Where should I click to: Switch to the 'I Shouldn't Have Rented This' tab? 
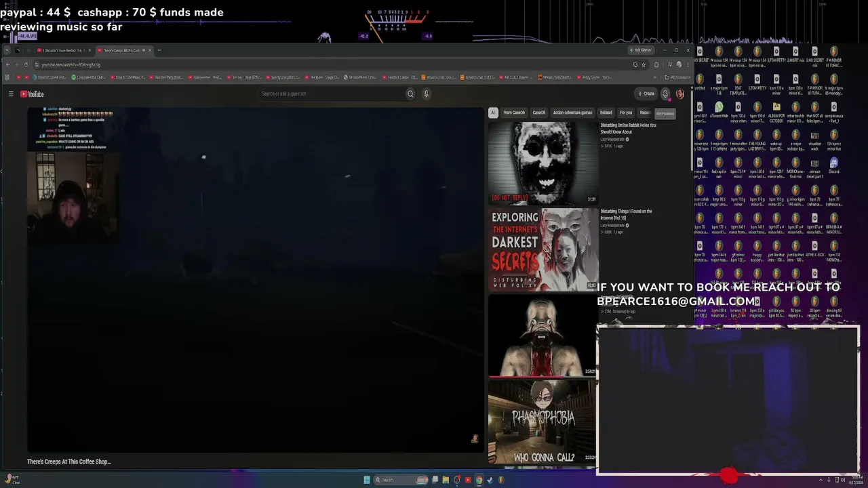pyautogui.click(x=63, y=50)
